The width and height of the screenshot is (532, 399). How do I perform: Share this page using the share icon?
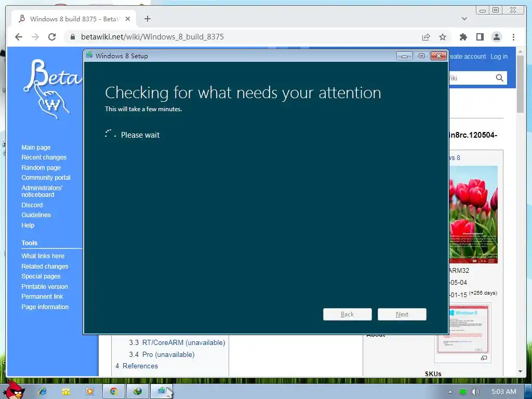coord(426,37)
